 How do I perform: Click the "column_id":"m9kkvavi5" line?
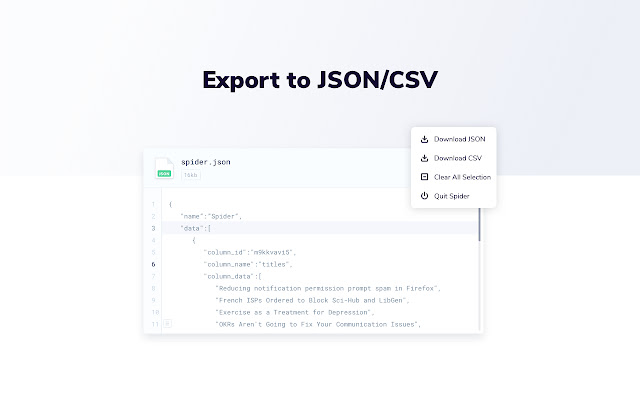pyautogui.click(x=250, y=252)
